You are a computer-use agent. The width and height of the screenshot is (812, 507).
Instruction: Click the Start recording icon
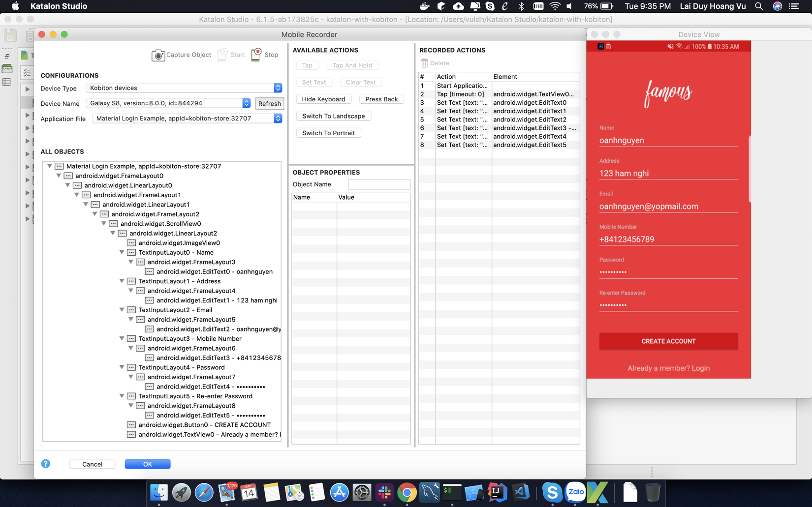point(222,55)
